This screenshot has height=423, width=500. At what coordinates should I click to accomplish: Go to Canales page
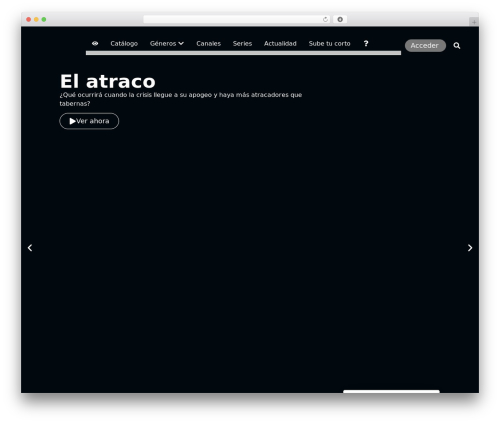point(208,44)
